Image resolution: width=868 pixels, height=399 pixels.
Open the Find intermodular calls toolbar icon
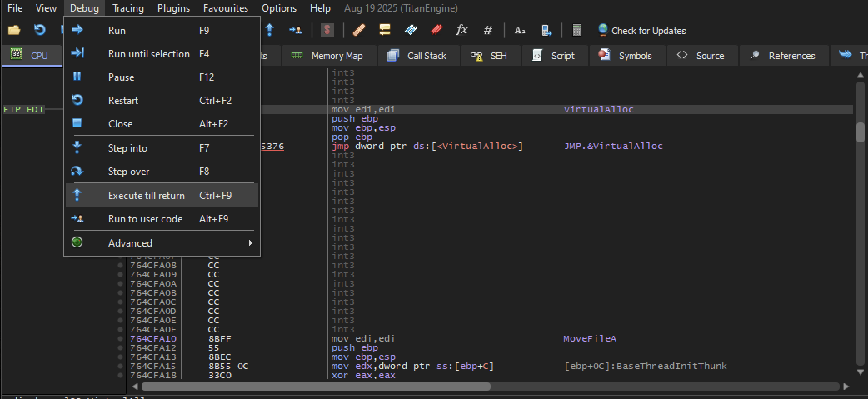546,30
